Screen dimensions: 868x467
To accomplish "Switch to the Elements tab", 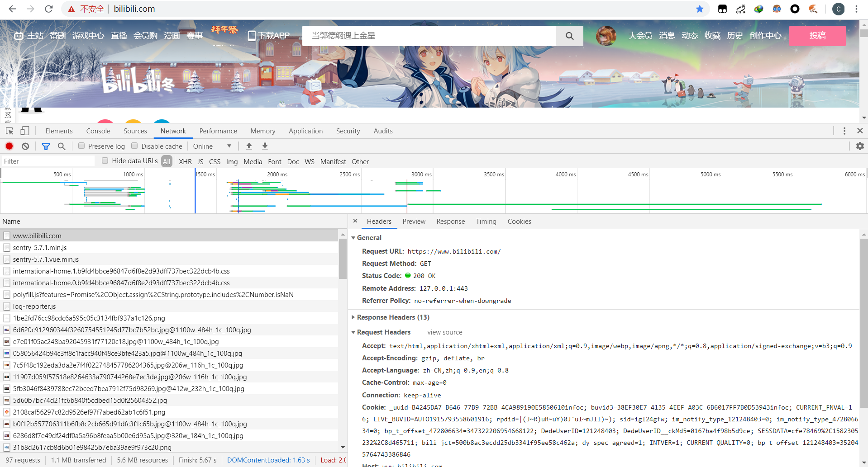I will point(59,131).
